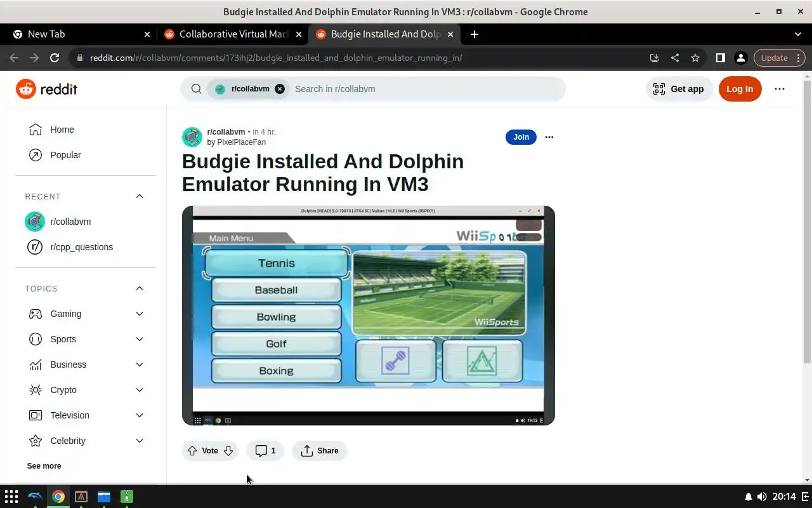
Task: Expand the Gaming topic
Action: [140, 314]
